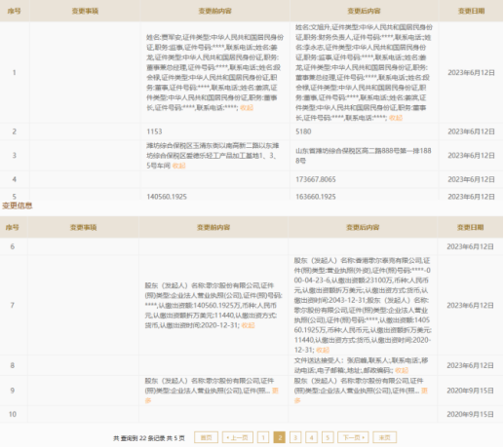Click row 1 after-change text starting 姓名:文旭升
Screen dimensions: 504x448
point(364,72)
